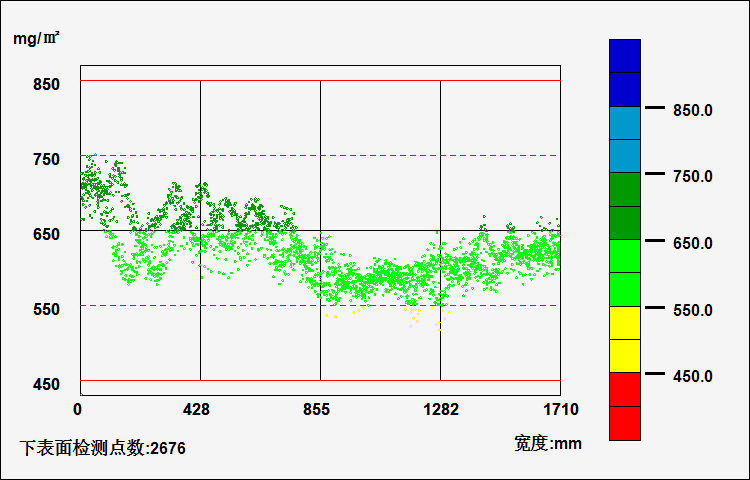Image resolution: width=750 pixels, height=480 pixels.
Task: Click the 1282 x-axis tick label
Action: 441,409
